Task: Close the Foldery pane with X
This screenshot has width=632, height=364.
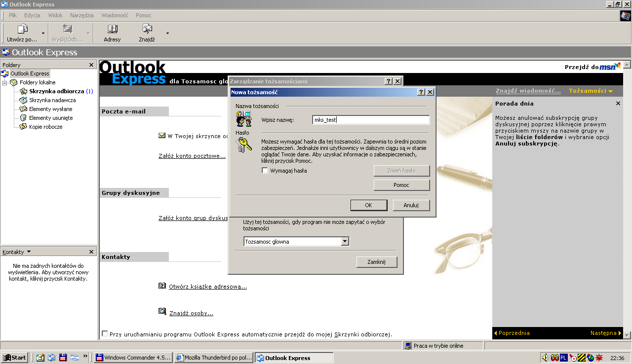Action: (91, 65)
